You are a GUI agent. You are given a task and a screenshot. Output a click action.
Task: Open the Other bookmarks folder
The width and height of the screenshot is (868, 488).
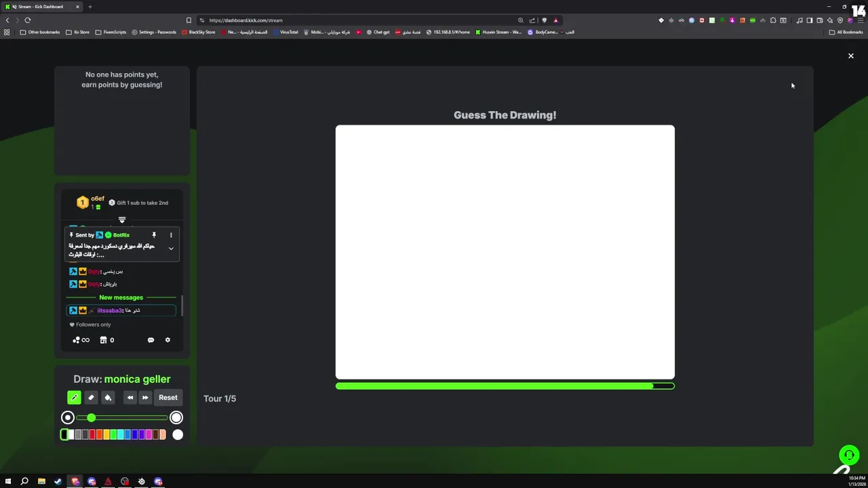click(x=40, y=32)
